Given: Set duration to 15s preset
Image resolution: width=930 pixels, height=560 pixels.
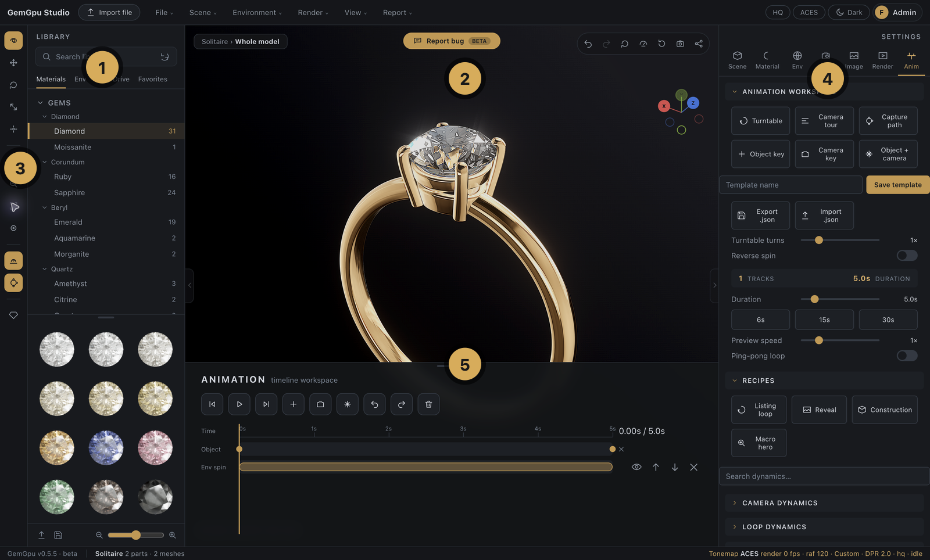Looking at the screenshot, I should pos(824,320).
